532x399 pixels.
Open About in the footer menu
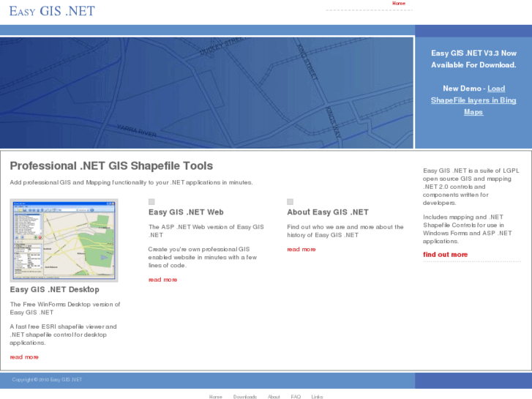(274, 397)
